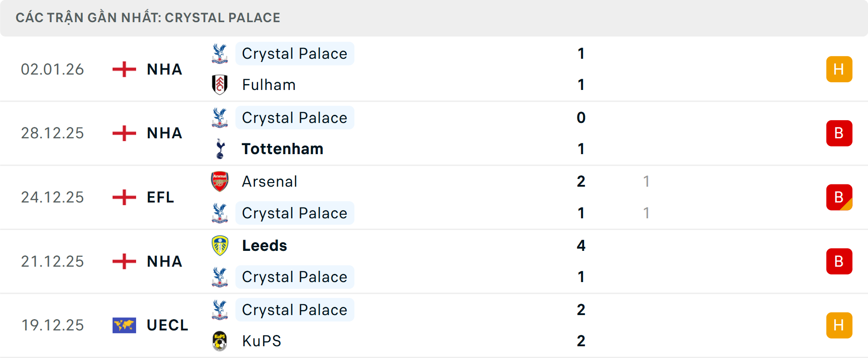Open the Crystal Palace team page link
The width and height of the screenshot is (868, 358).
(295, 53)
